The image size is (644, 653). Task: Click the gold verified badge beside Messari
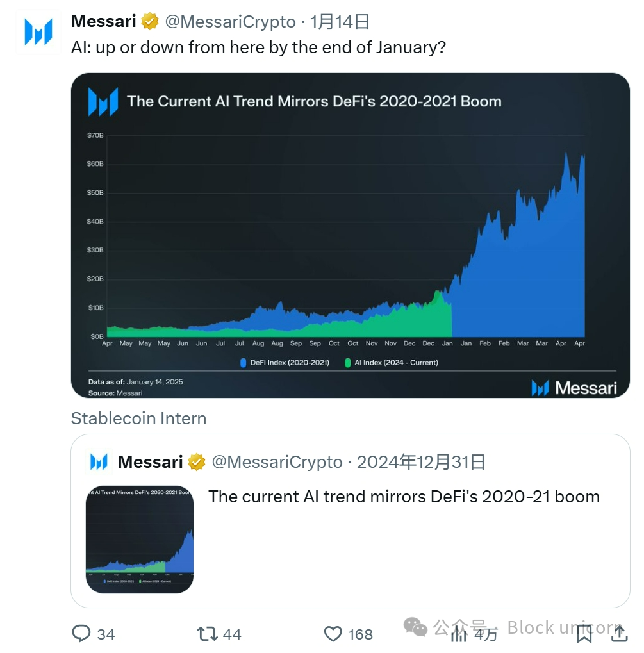tap(150, 21)
